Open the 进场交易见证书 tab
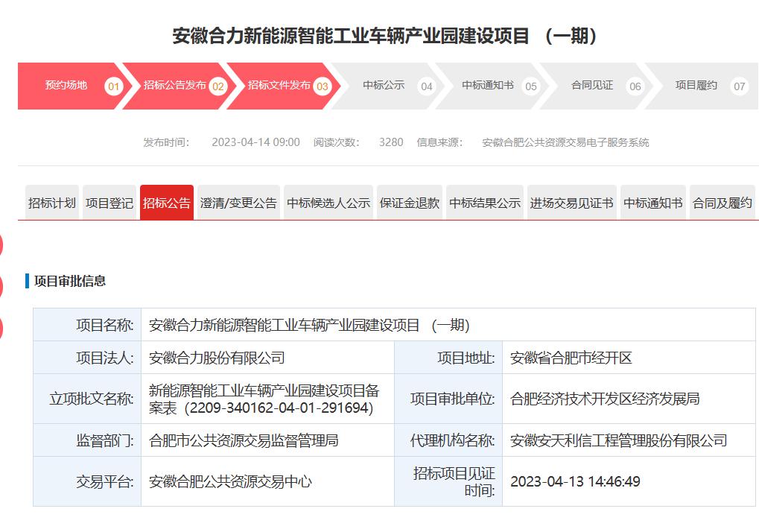The height and width of the screenshot is (532, 759). click(571, 203)
